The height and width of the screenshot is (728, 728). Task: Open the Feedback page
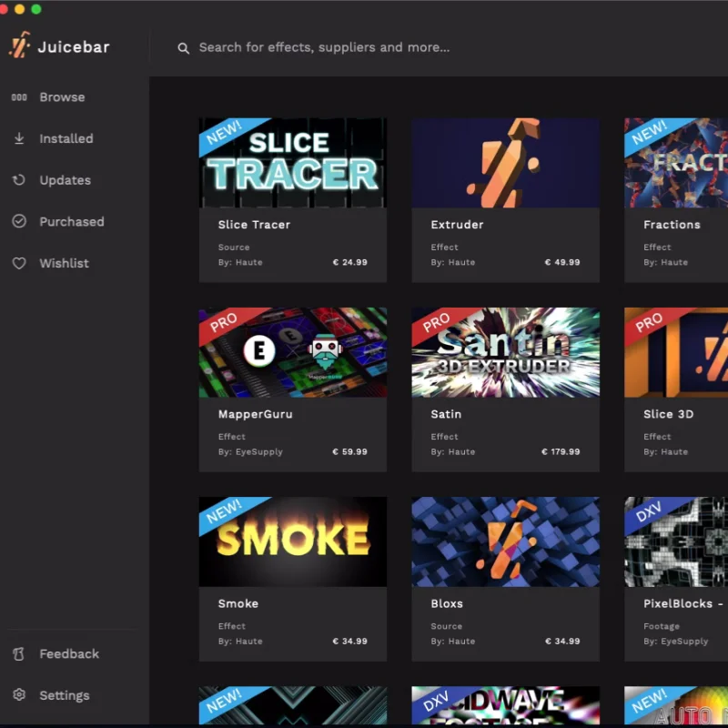[x=69, y=653]
